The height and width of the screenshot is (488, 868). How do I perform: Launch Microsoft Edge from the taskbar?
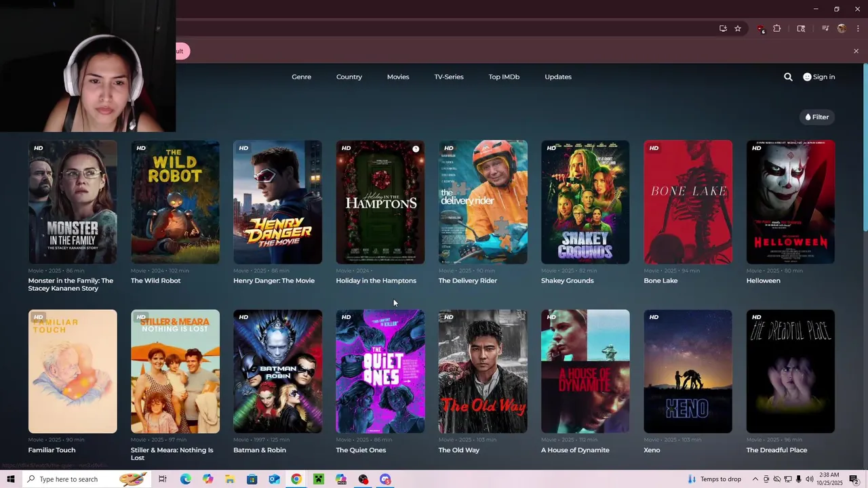coord(185,479)
